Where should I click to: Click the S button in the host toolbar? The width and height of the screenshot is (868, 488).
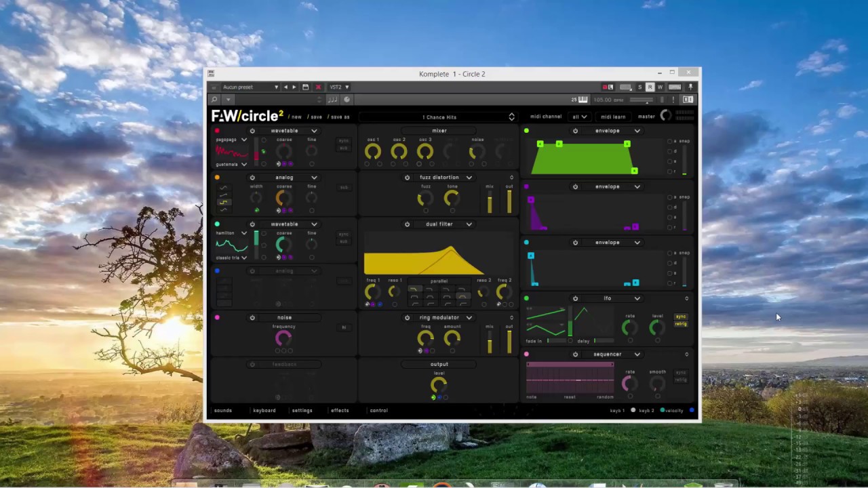pyautogui.click(x=639, y=87)
